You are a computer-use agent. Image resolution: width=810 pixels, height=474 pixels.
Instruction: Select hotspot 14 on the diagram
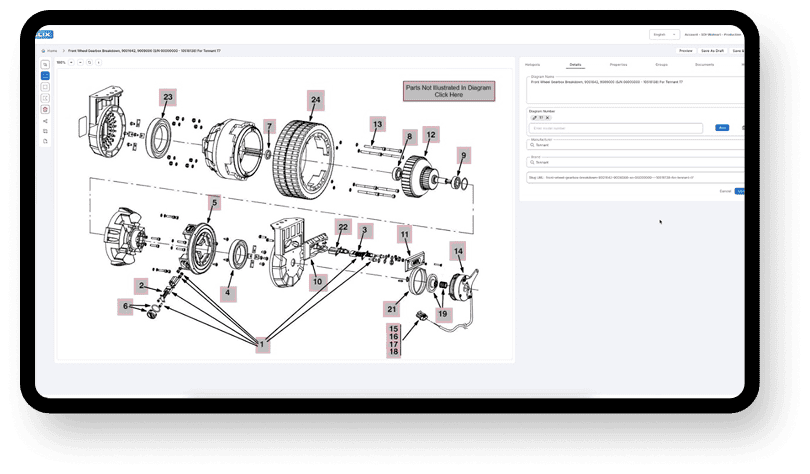coord(458,251)
